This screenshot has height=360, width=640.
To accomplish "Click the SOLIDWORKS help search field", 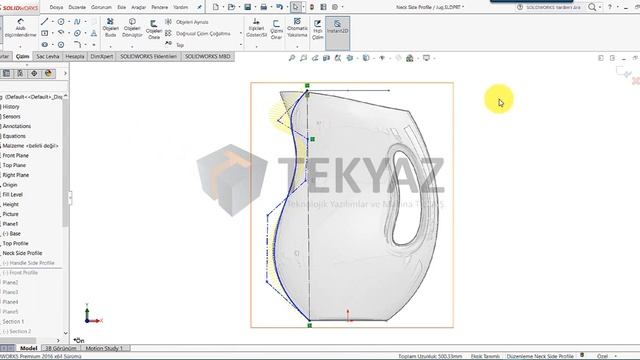I will 553,7.
